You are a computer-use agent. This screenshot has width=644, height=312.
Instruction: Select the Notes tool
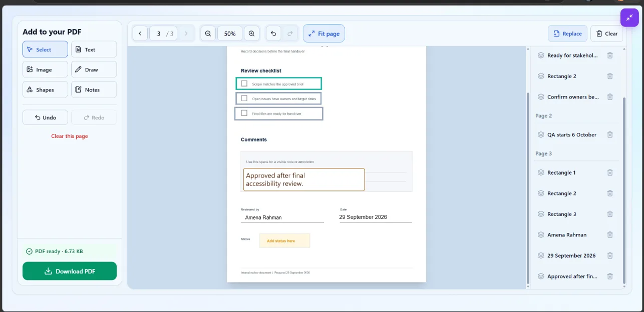94,89
